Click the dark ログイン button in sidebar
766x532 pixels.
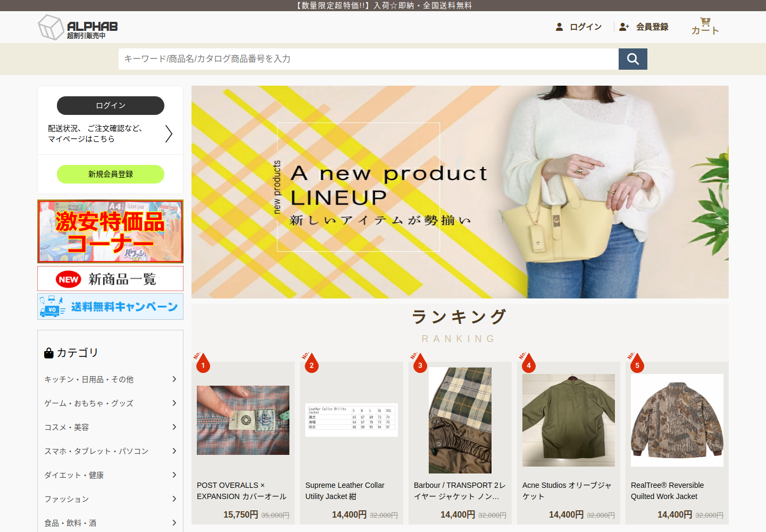coord(111,105)
